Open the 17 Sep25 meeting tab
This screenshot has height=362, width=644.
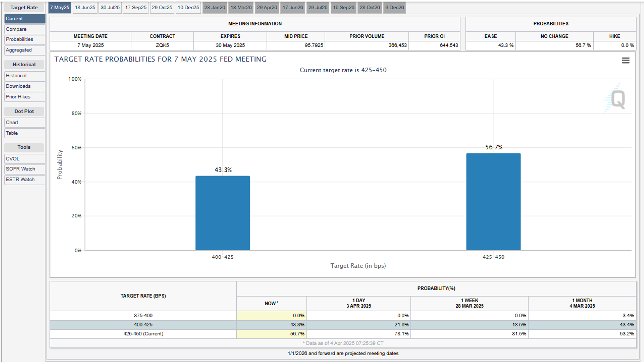click(136, 8)
